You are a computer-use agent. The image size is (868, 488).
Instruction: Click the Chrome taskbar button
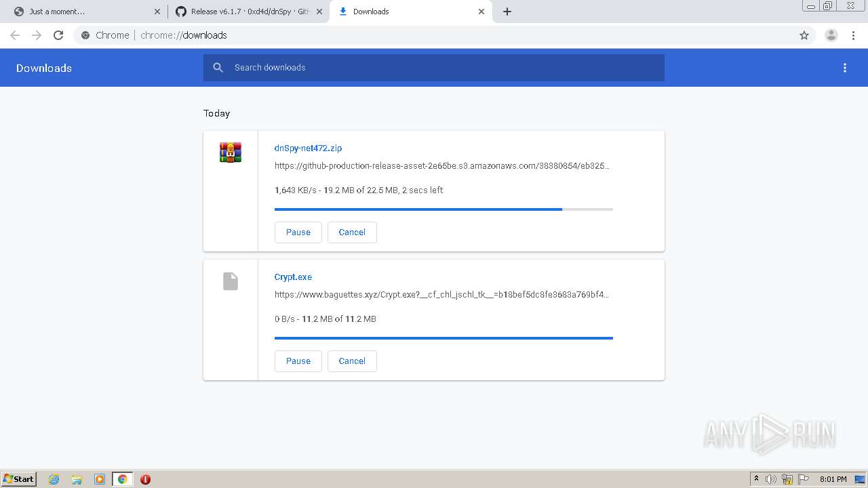click(122, 479)
